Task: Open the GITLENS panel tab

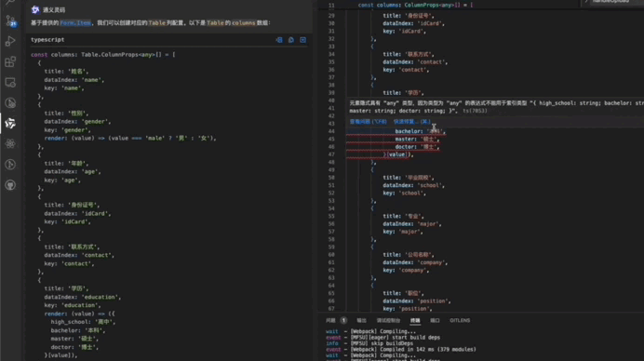Action: (x=460, y=320)
